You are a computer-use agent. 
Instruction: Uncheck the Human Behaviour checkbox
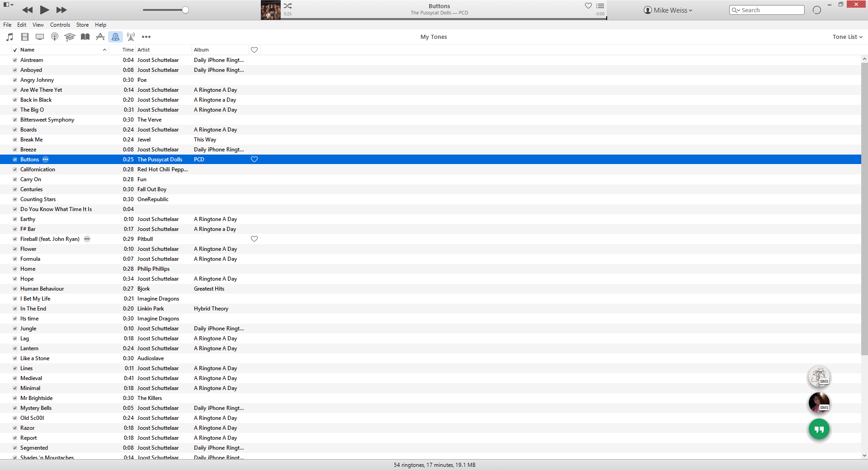pyautogui.click(x=15, y=289)
